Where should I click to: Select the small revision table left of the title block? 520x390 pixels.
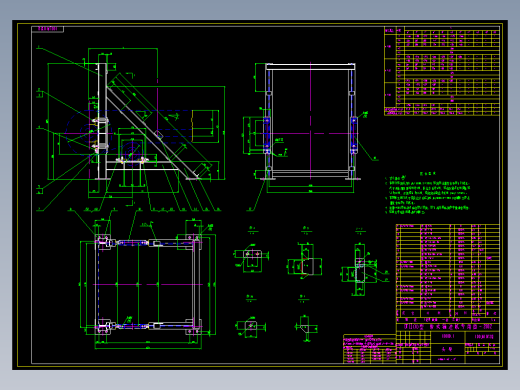[x=370, y=349]
